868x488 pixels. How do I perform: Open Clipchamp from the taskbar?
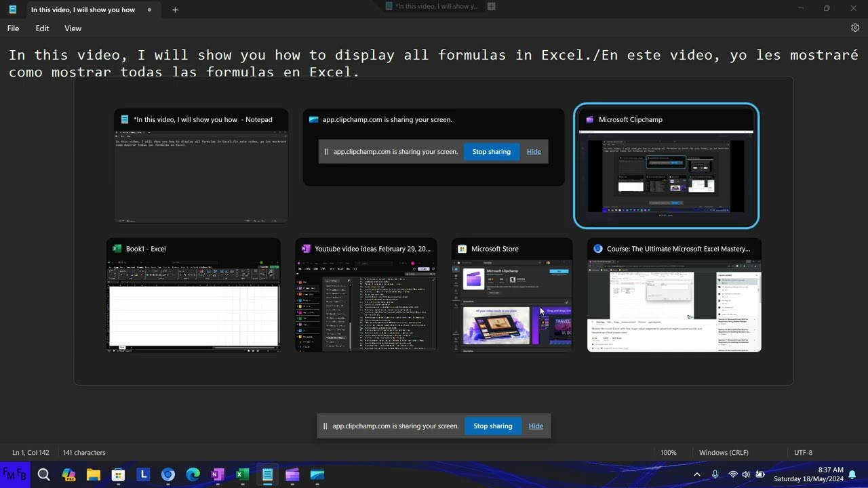292,474
